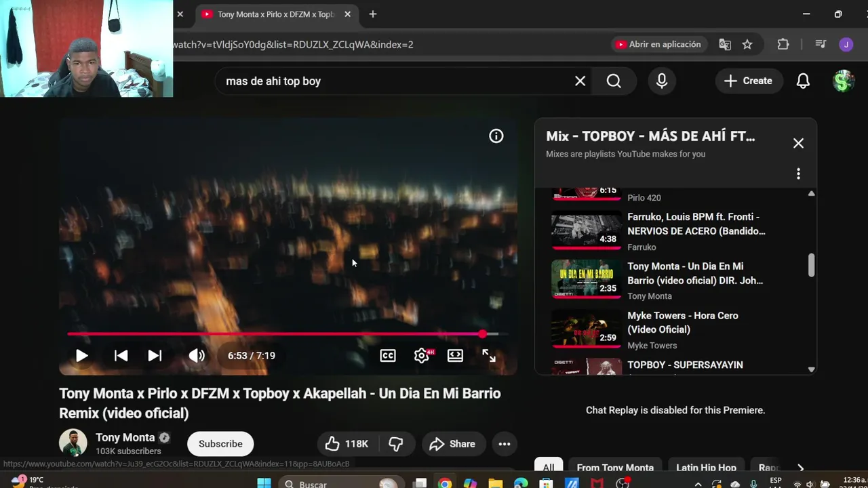Open Microsoft Edge from taskbar
The image size is (868, 488).
521,483
